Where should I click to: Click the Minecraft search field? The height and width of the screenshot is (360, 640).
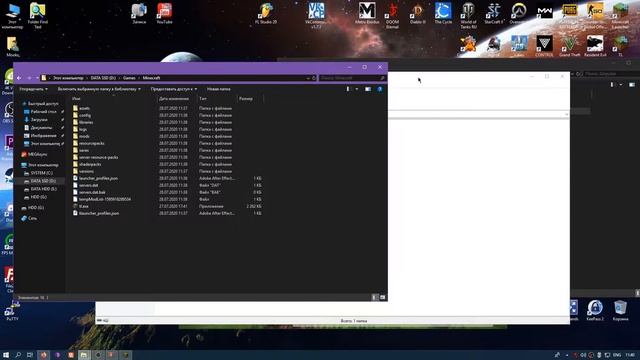(352, 78)
